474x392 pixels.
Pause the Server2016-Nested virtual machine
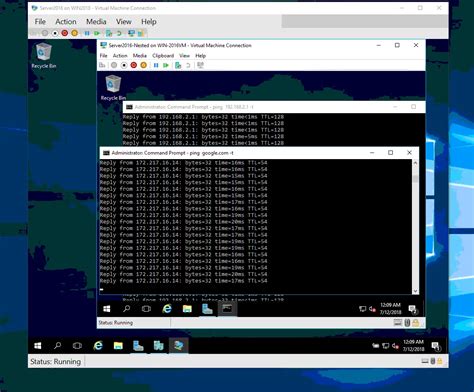pyautogui.click(x=156, y=65)
